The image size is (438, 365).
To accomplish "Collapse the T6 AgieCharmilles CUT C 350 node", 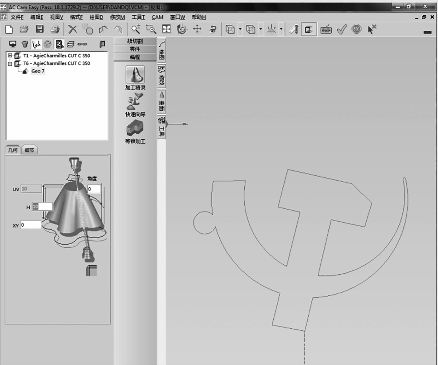I will (10, 63).
